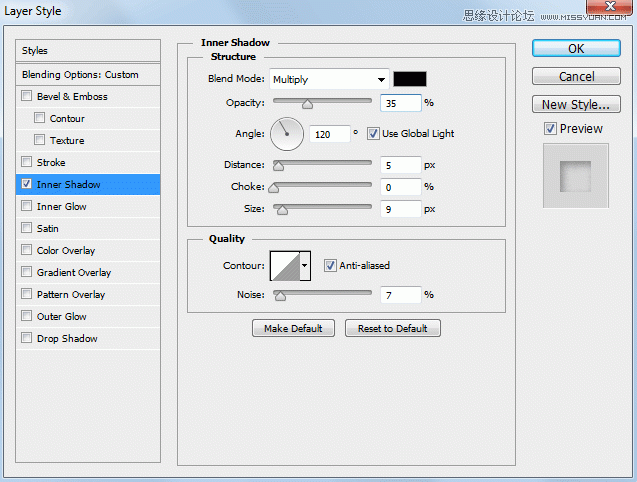Toggle the Use Global Light checkbox
Screen dimensions: 637x482
point(373,133)
